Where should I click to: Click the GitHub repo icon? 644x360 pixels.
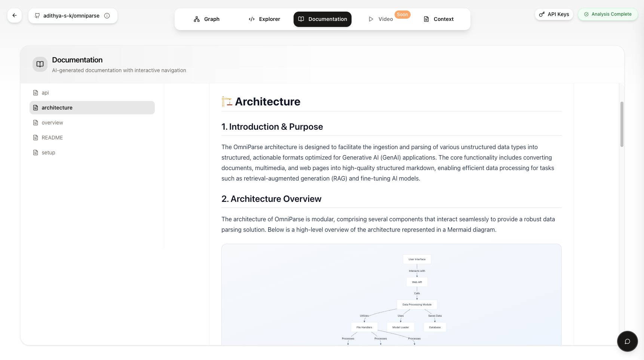(x=37, y=16)
